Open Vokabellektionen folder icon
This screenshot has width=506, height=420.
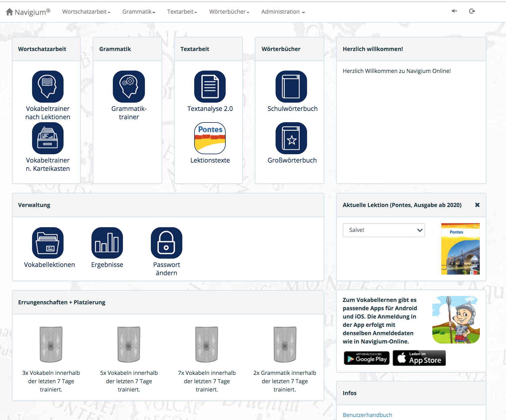(x=48, y=243)
